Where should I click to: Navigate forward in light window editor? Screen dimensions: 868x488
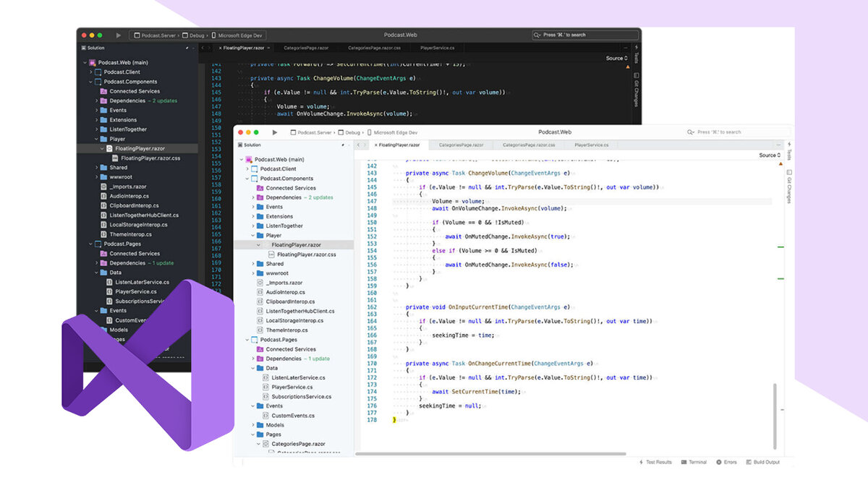366,145
